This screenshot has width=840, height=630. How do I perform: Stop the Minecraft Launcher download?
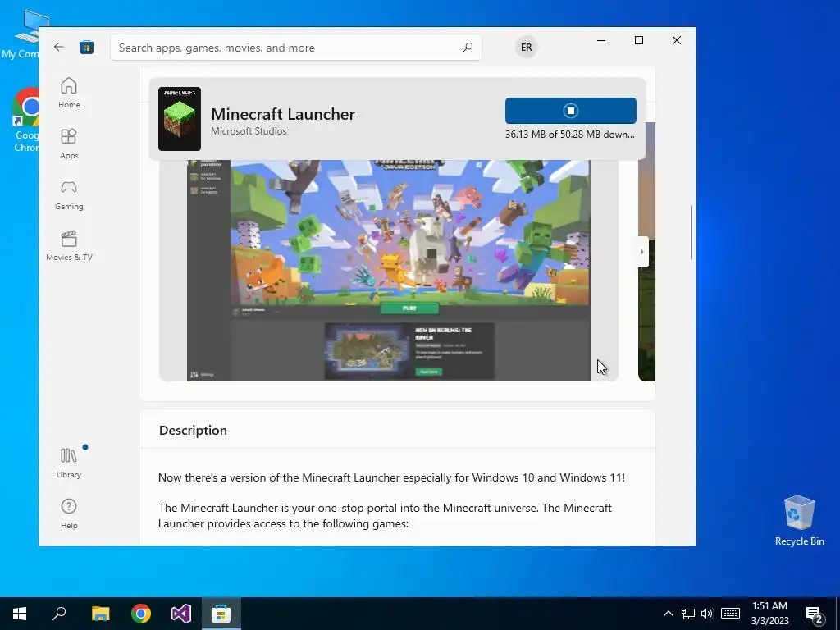pyautogui.click(x=571, y=111)
